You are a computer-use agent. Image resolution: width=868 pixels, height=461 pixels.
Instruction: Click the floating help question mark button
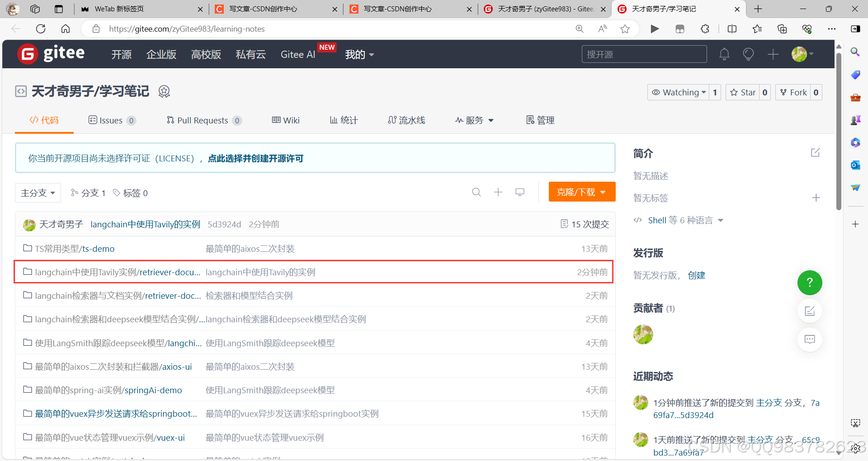(809, 283)
